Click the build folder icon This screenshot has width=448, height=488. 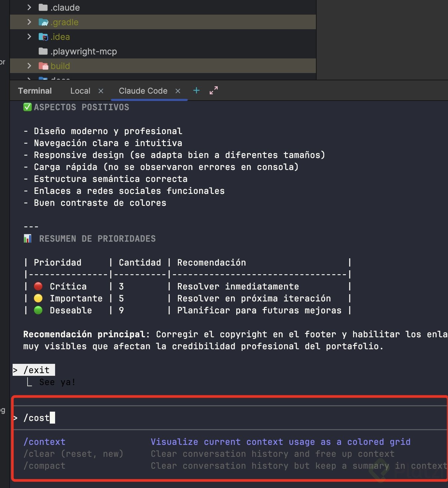43,66
